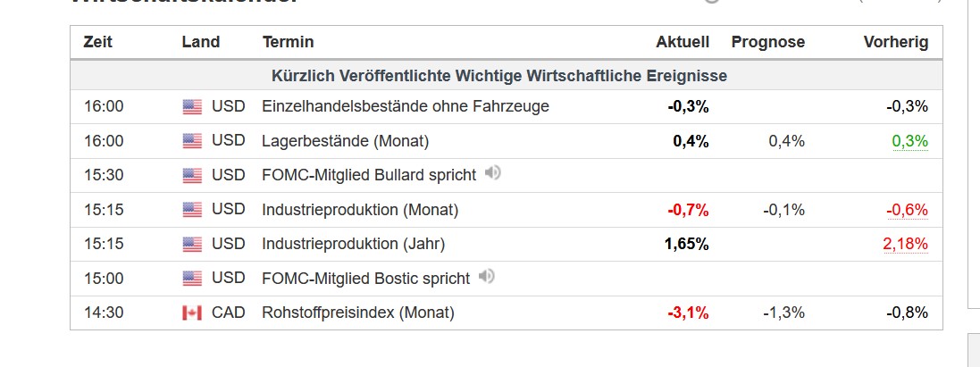The height and width of the screenshot is (367, 980).
Task: Click the Canadian flag in the Rohstoffpreisindex row
Action: (192, 313)
